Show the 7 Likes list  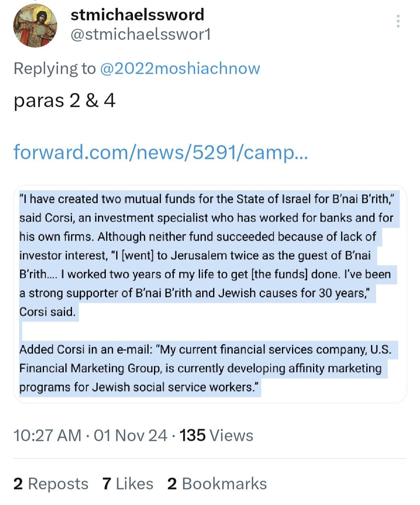(128, 484)
